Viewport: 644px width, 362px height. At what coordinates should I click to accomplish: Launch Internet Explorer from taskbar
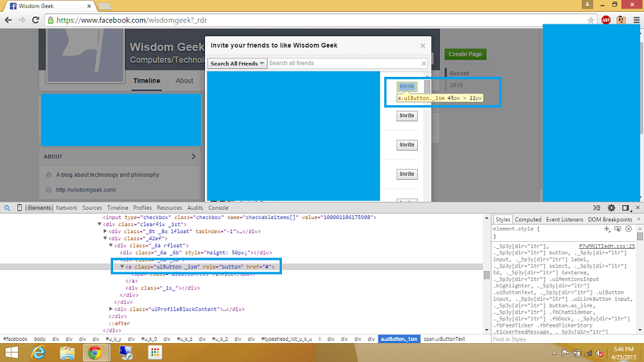click(x=38, y=353)
